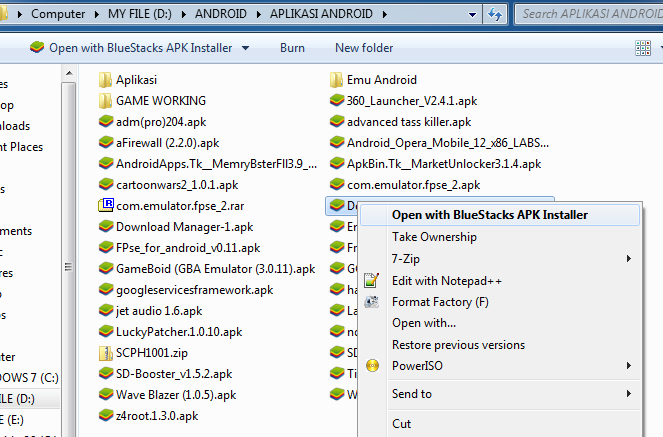Click the ApkBin.Tk__MarketUnlocker3.1.4.apk icon

pos(337,164)
